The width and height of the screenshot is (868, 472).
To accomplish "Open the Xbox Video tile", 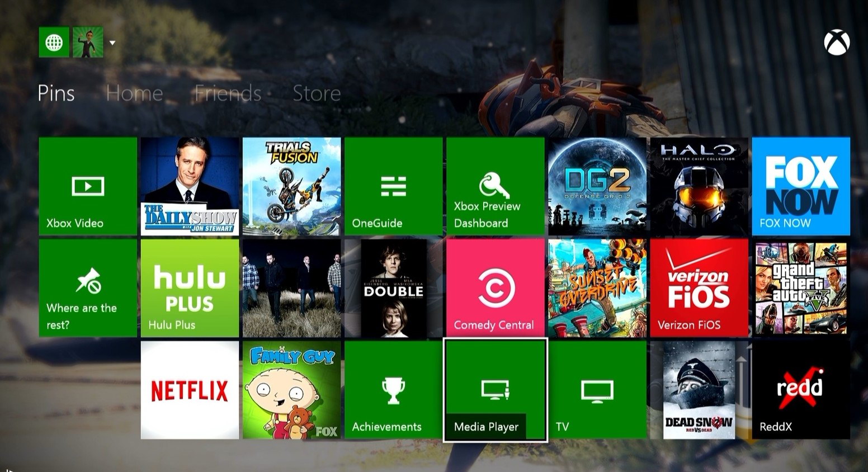I will coord(88,186).
